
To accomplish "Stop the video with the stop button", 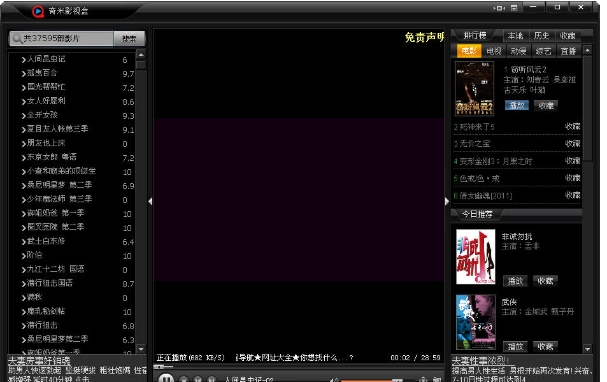I will [x=184, y=379].
